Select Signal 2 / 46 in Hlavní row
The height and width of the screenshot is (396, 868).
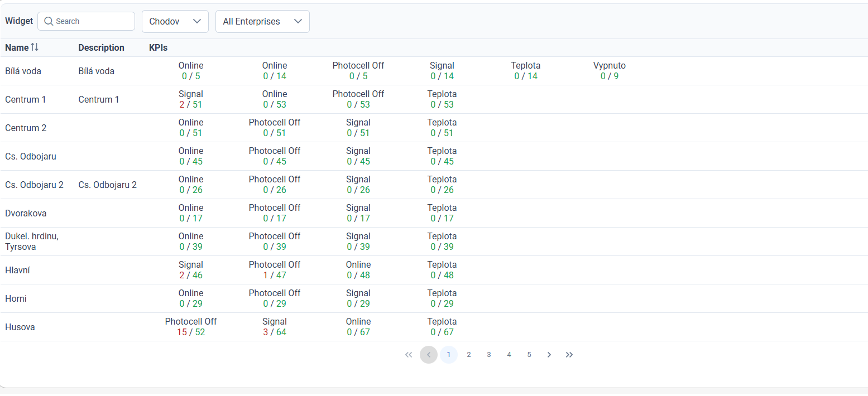(x=191, y=270)
